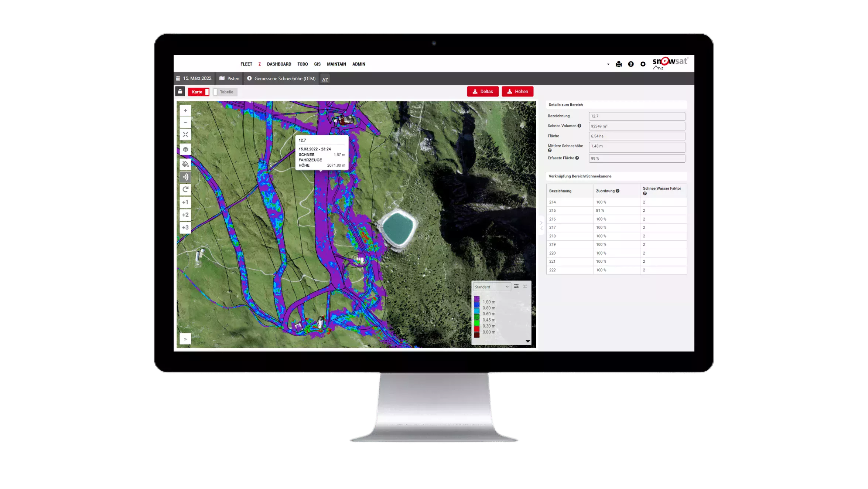Click Schnee Wasser Faktor help icon
The image size is (868, 489).
point(645,193)
